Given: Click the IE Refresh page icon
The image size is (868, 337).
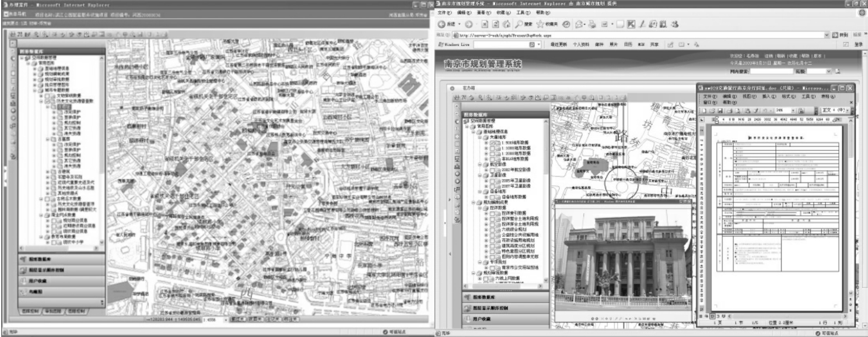Looking at the screenshot, I should point(495,24).
